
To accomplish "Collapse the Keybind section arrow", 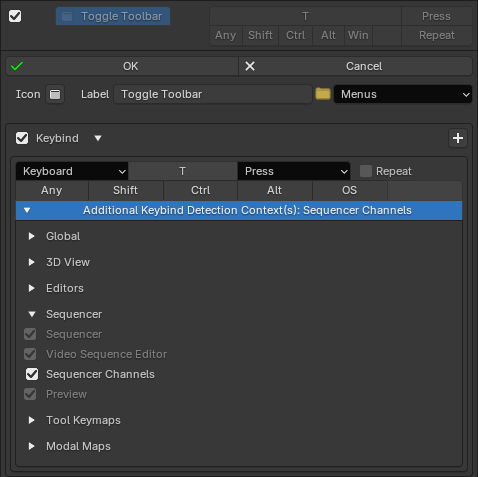I will tap(98, 138).
